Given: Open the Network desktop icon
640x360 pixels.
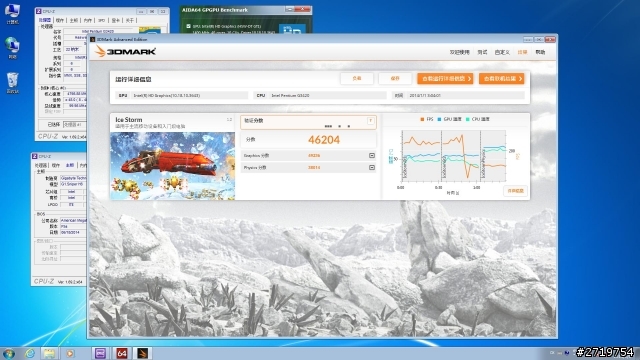Looking at the screenshot, I should tap(12, 47).
